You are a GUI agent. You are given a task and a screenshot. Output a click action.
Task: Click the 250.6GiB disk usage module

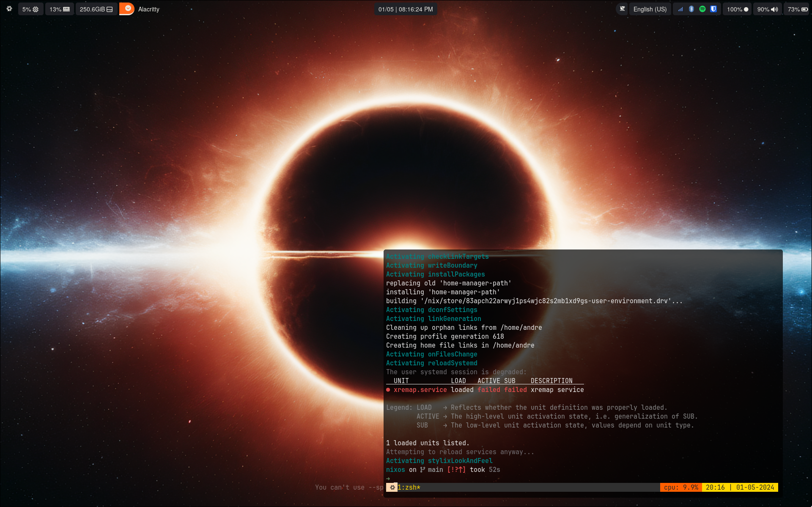tap(96, 9)
